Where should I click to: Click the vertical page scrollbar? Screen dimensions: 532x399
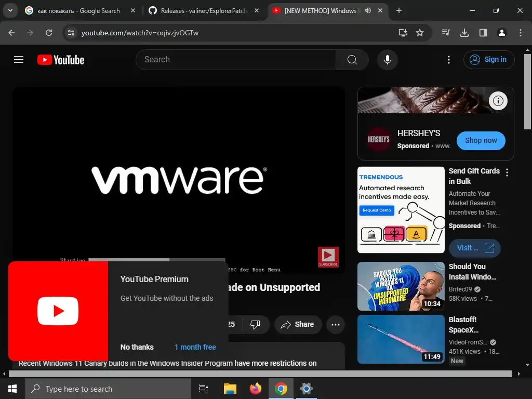(x=527, y=91)
